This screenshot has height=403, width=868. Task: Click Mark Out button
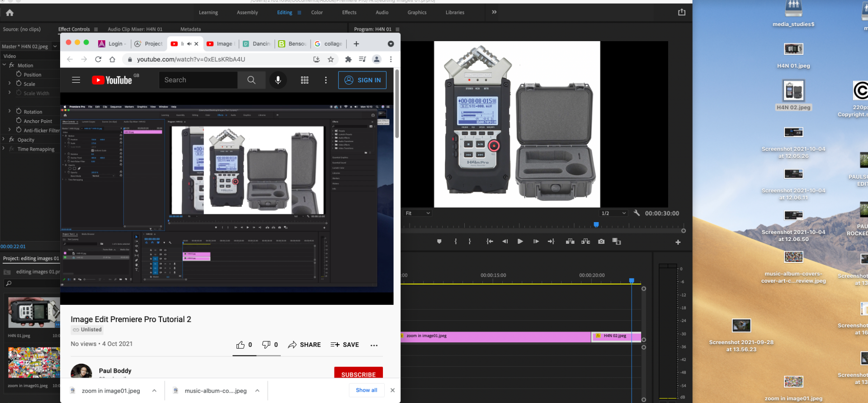pos(470,242)
